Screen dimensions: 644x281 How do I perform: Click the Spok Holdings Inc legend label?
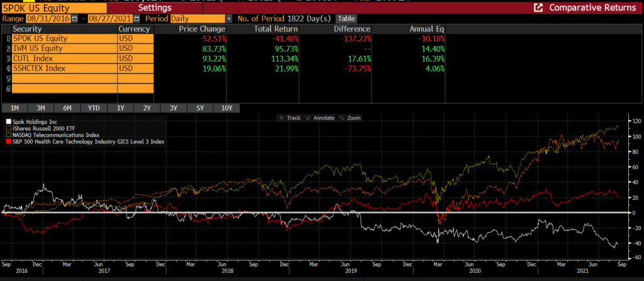point(35,122)
